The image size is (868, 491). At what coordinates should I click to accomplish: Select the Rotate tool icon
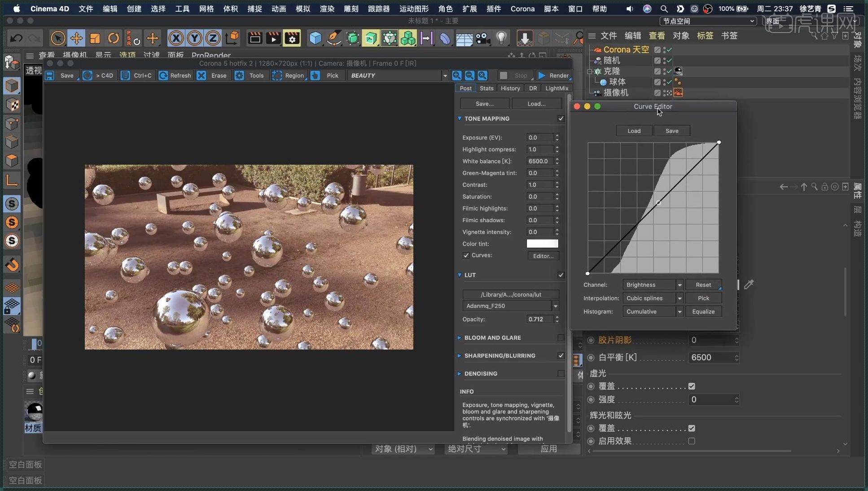(114, 39)
